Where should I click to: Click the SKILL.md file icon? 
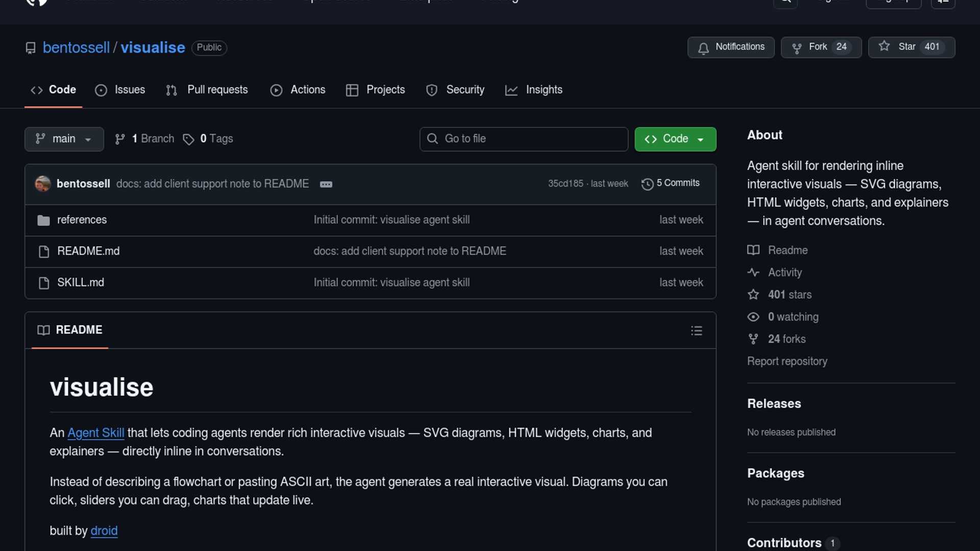coord(44,283)
